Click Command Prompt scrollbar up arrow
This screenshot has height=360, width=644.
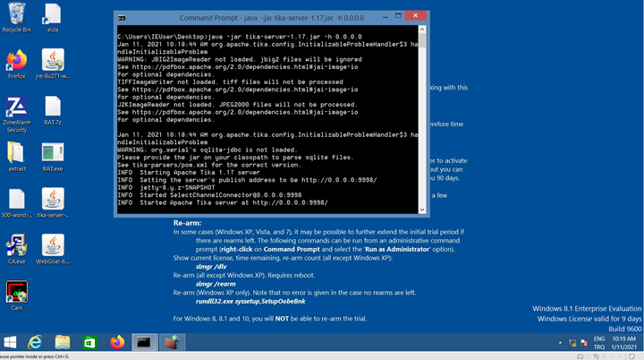(x=422, y=30)
